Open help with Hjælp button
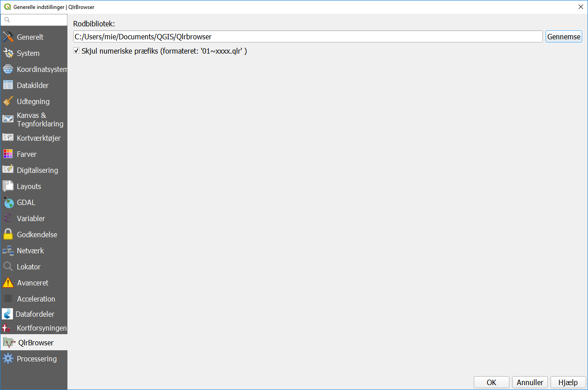Image resolution: width=588 pixels, height=390 pixels. [568, 382]
